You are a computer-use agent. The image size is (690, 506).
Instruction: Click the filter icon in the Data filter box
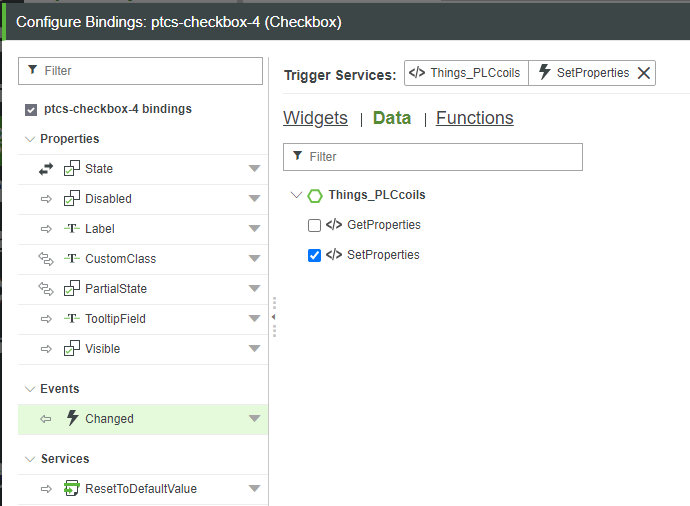click(297, 157)
